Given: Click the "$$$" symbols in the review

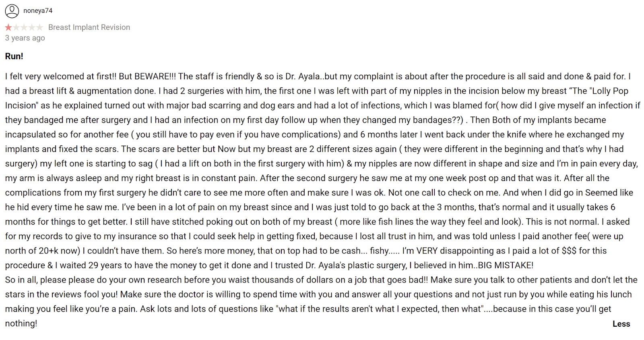Looking at the screenshot, I should 569,251.
